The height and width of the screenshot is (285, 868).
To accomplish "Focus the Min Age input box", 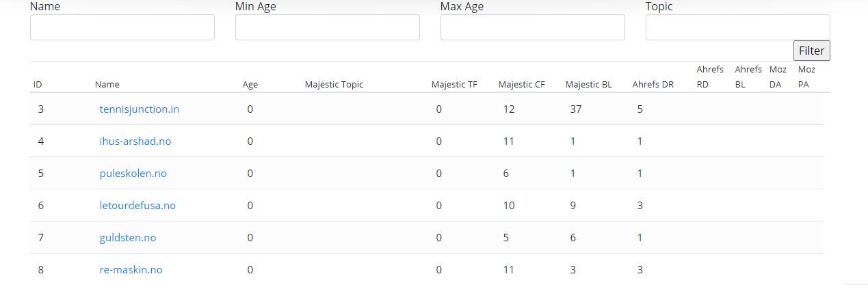I will [327, 27].
